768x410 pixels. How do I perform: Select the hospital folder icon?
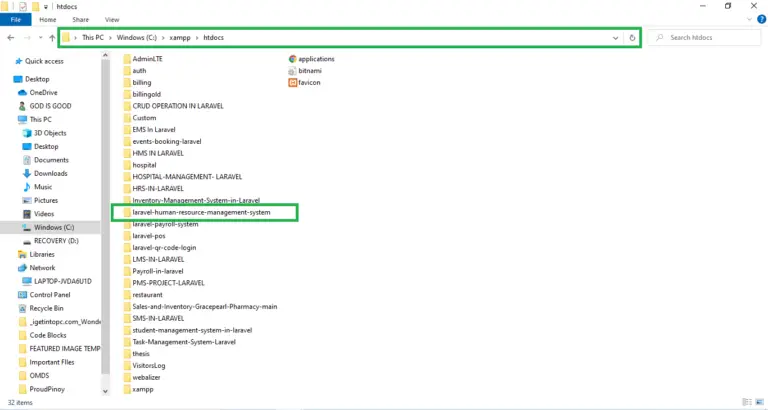point(127,165)
